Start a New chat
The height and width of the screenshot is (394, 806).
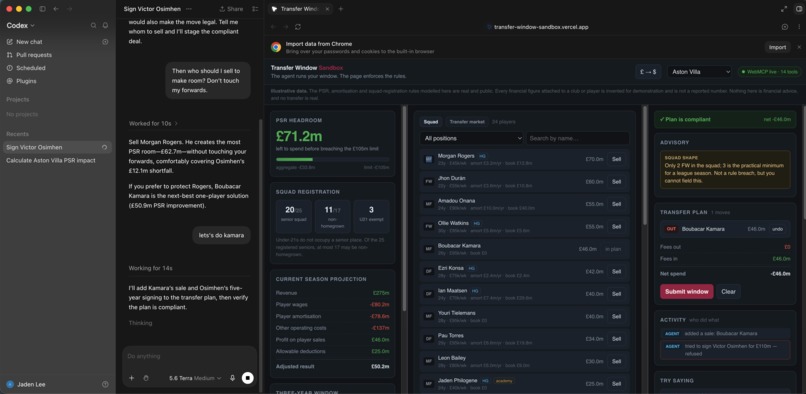(x=29, y=42)
